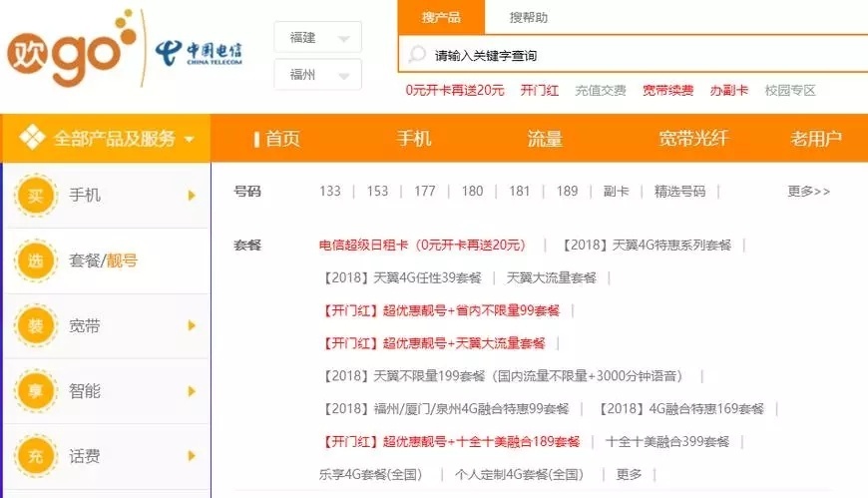The width and height of the screenshot is (868, 498).
Task: Expand the 手机 sidebar submenu arrow
Action: point(192,196)
